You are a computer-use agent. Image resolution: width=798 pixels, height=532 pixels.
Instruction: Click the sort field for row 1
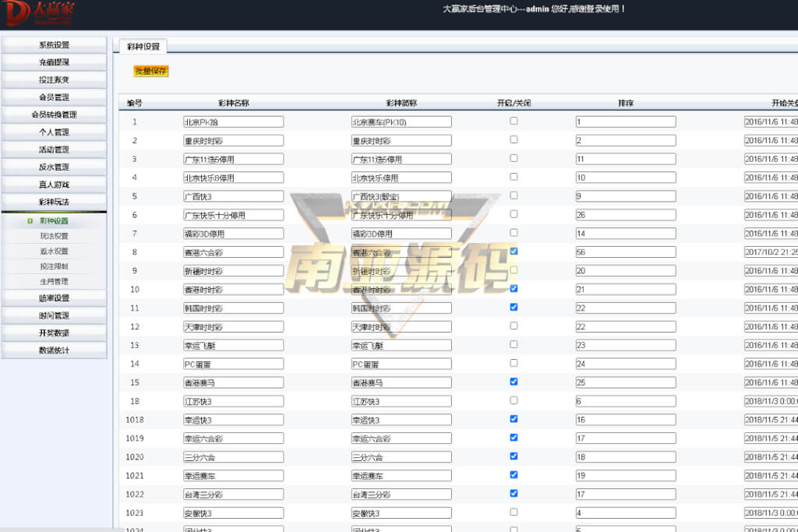(x=626, y=122)
